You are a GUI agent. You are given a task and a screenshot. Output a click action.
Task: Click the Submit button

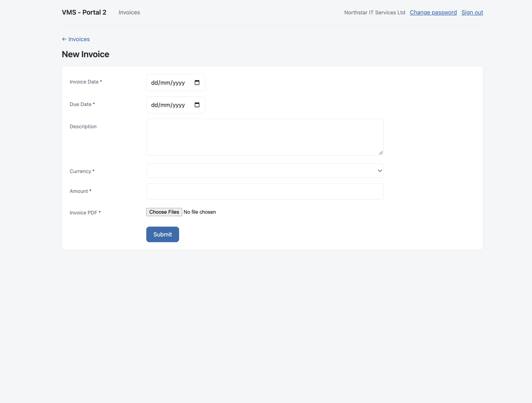tap(163, 234)
